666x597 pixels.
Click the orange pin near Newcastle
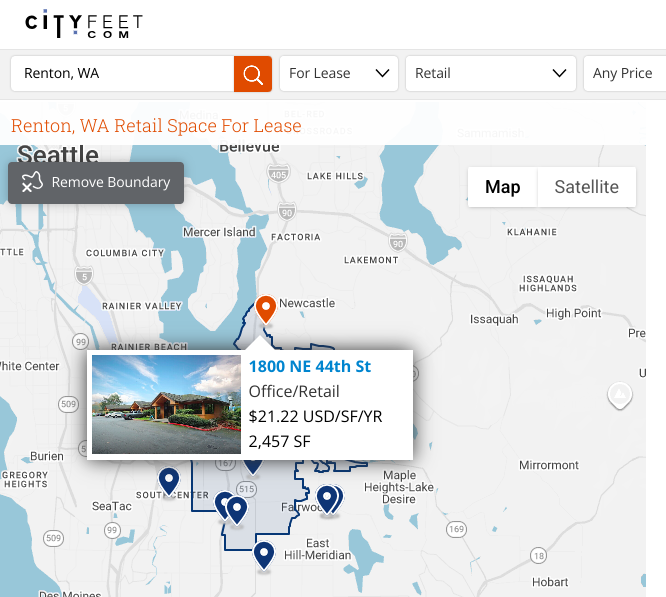266,308
